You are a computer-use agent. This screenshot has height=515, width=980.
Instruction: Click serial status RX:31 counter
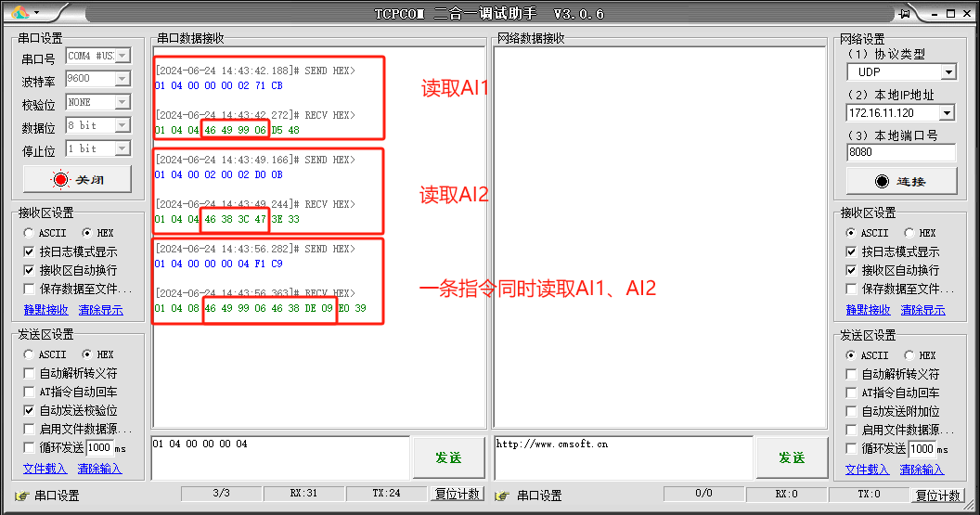(x=303, y=494)
